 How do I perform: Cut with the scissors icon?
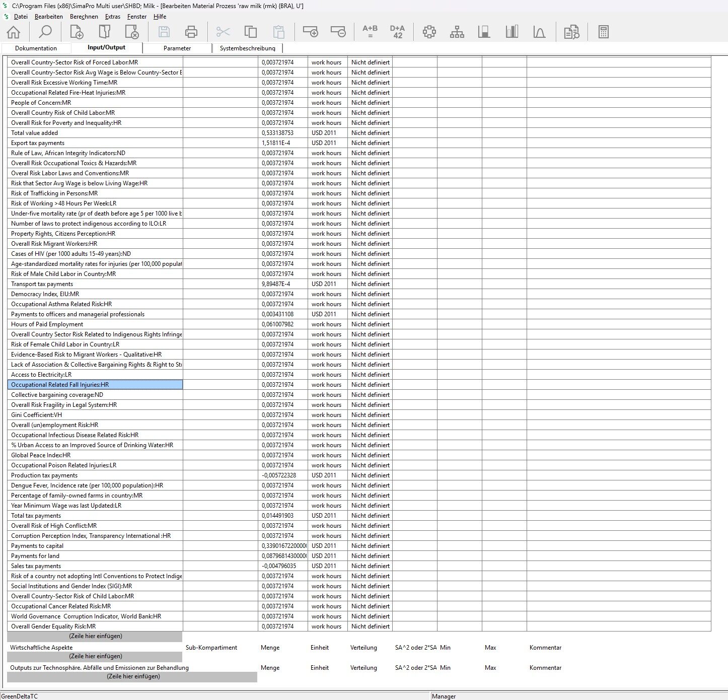pyautogui.click(x=223, y=32)
